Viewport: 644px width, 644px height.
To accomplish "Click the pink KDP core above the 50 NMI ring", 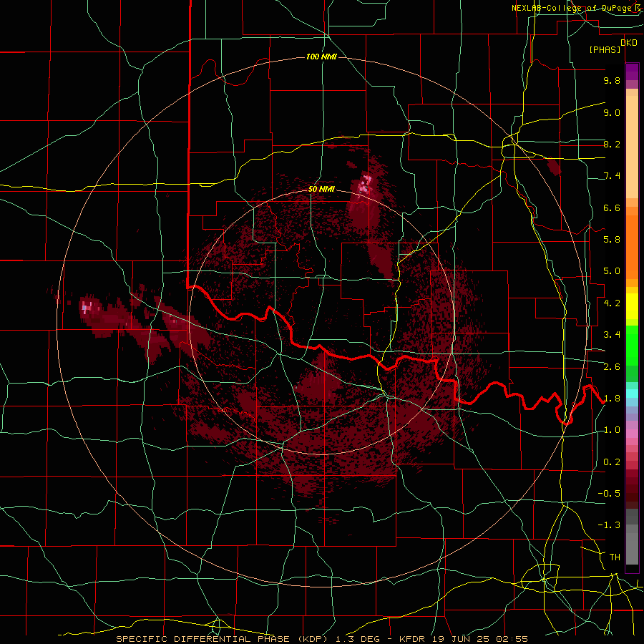I will point(365,184).
